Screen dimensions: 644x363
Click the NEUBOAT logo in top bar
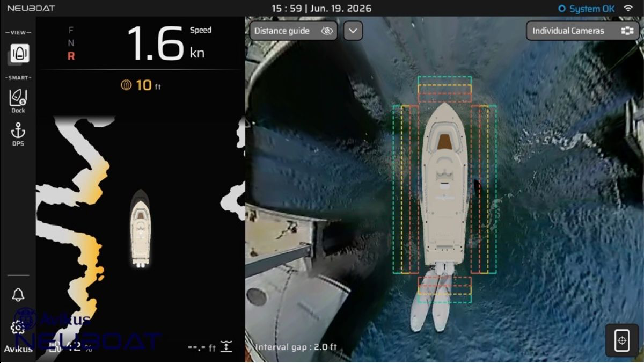[31, 8]
